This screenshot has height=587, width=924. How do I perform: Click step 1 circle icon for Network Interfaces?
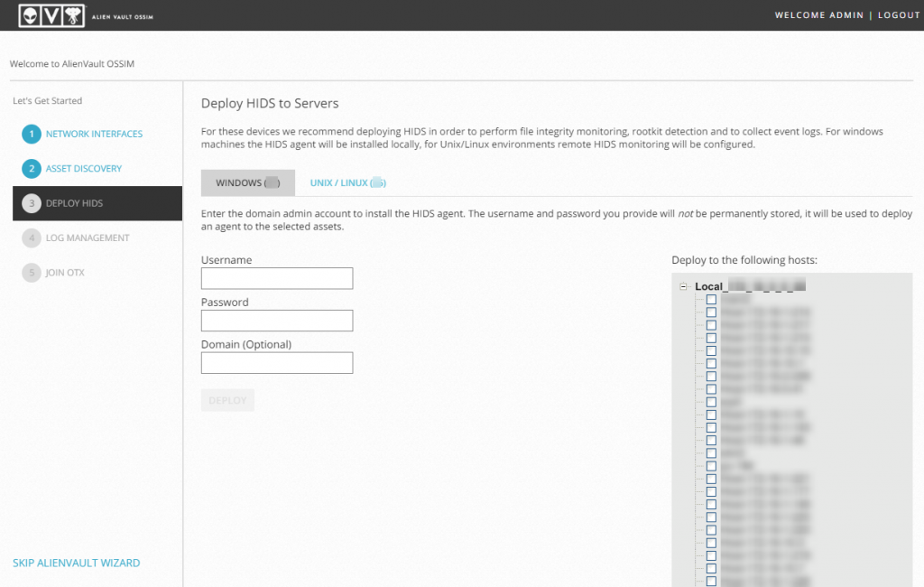[x=32, y=134]
